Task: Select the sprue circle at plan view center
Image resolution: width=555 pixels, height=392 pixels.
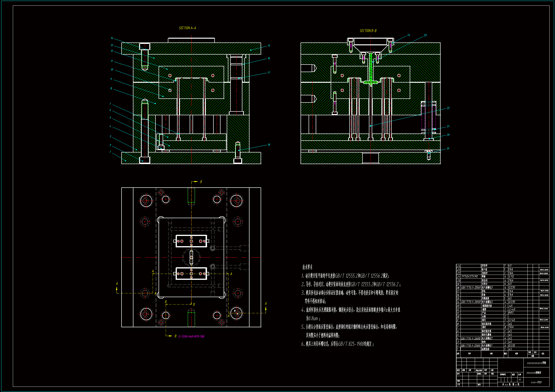Action: 191,257
